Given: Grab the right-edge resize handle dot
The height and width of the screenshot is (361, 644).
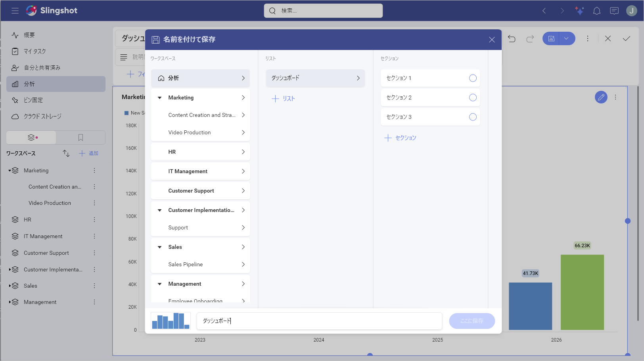Looking at the screenshot, I should [628, 221].
